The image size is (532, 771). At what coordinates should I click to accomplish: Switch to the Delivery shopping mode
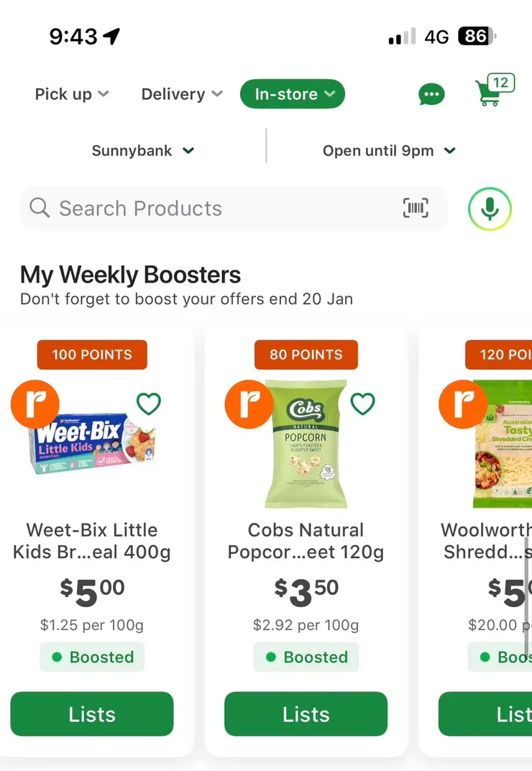[x=182, y=94]
